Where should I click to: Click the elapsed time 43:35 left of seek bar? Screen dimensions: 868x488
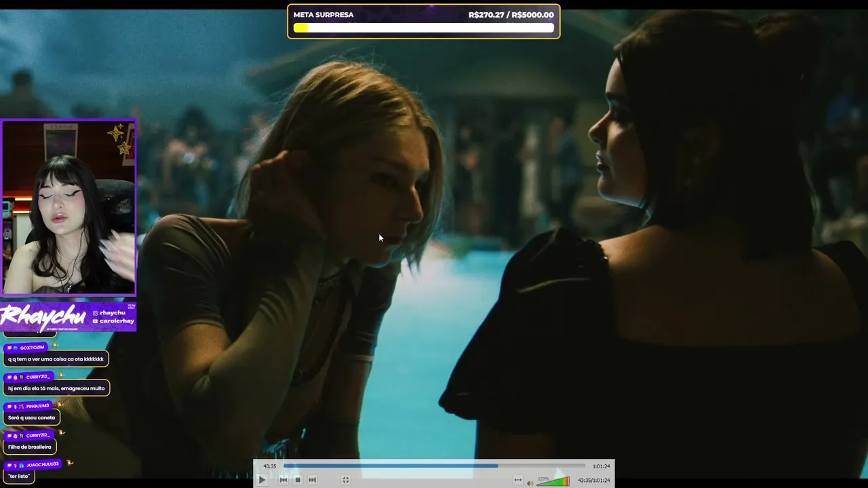tap(270, 466)
